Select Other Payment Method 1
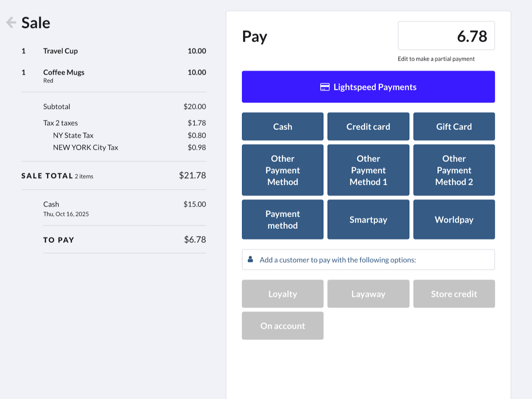The image size is (532, 399). 368,170
